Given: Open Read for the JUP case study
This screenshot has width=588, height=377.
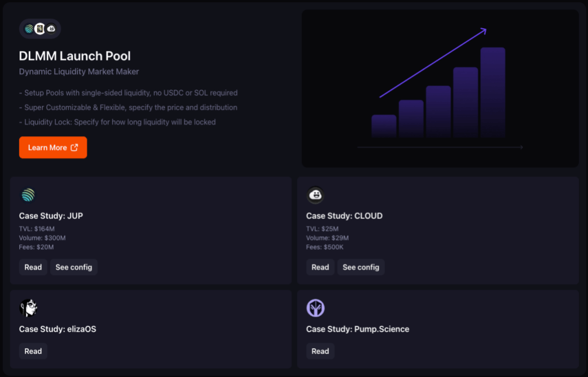Looking at the screenshot, I should [x=33, y=267].
